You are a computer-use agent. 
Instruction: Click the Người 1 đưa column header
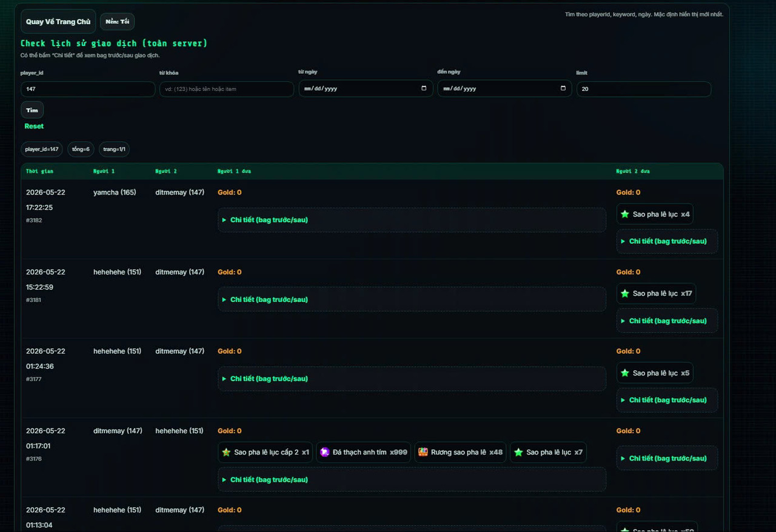pos(234,171)
